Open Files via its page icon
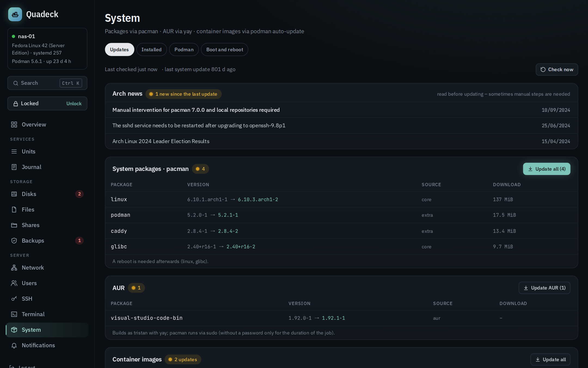This screenshot has width=588, height=368. tap(14, 210)
